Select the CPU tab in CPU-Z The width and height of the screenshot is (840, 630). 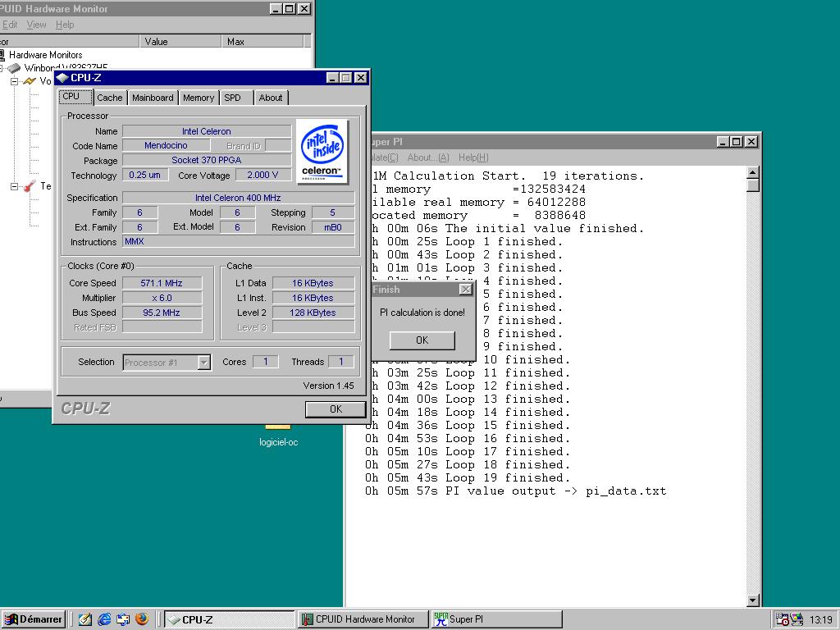[x=75, y=97]
